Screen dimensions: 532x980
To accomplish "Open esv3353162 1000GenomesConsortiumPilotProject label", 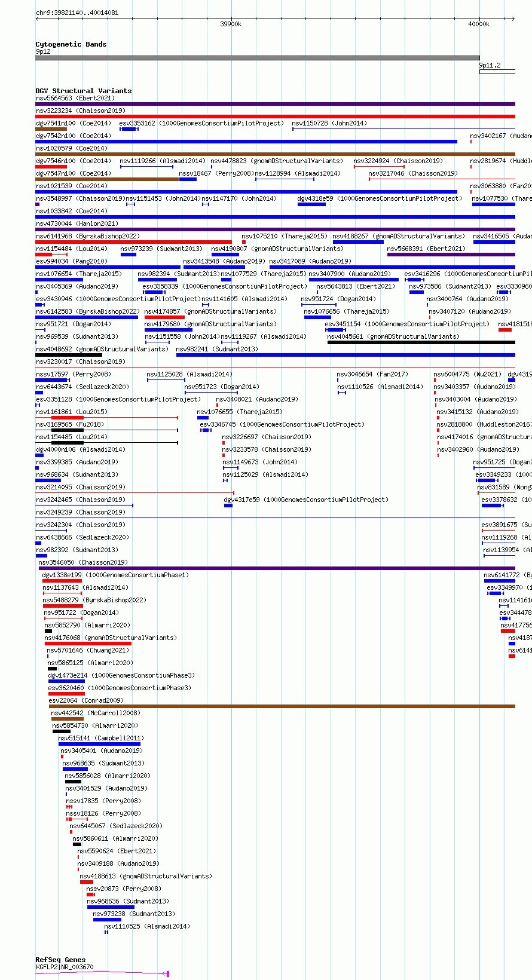I will coord(201,123).
